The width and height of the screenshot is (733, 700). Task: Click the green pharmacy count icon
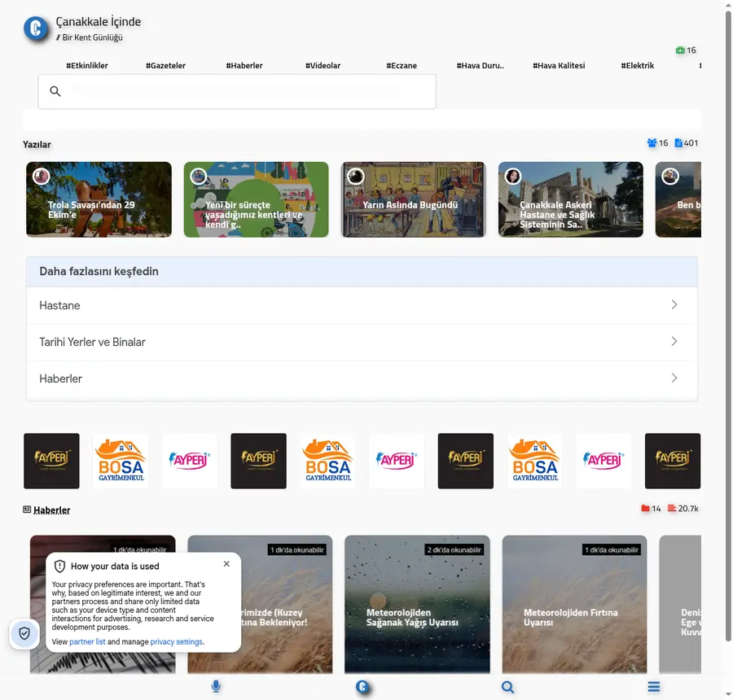click(680, 50)
